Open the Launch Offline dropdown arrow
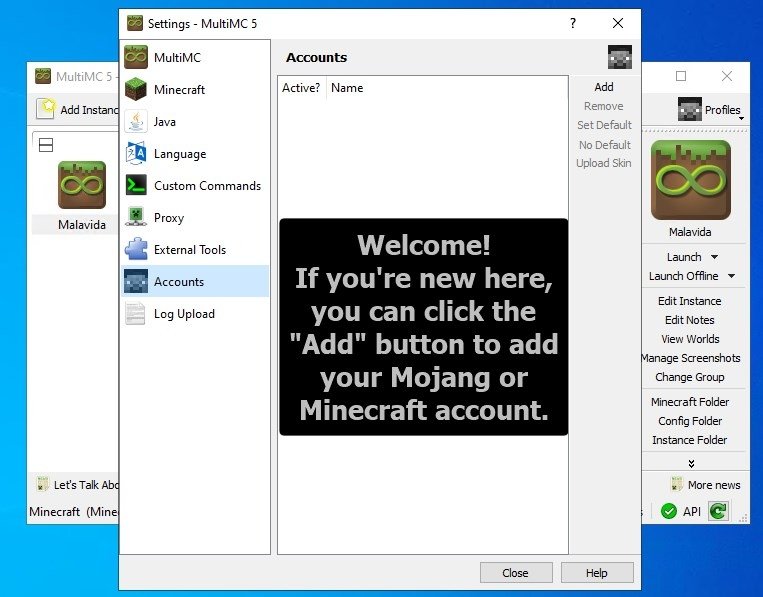This screenshot has height=597, width=763. 731,276
